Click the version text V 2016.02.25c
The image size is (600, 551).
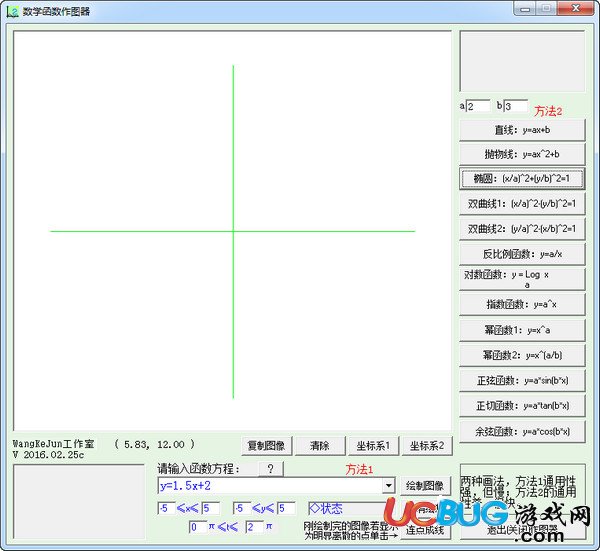(x=49, y=455)
